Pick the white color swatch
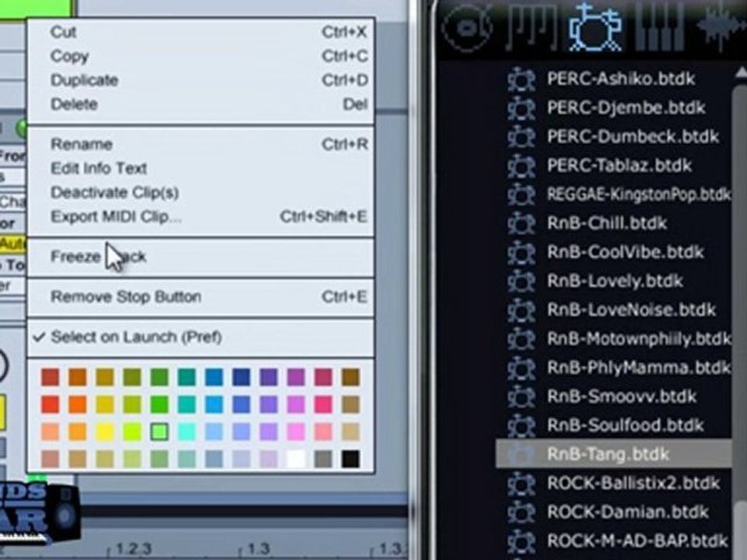Image resolution: width=747 pixels, height=560 pixels. [296, 459]
